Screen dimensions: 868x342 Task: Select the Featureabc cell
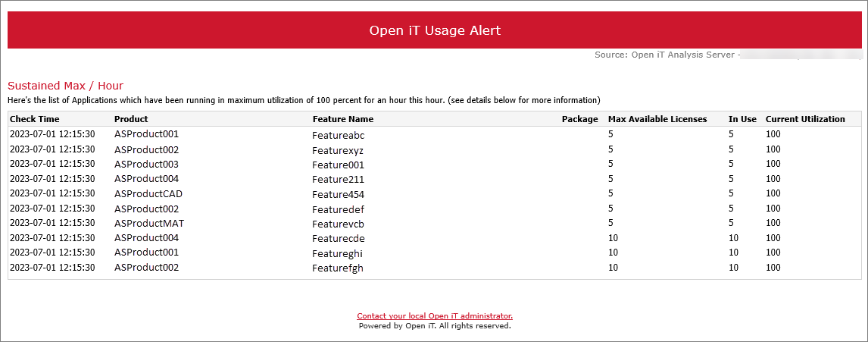click(x=339, y=136)
